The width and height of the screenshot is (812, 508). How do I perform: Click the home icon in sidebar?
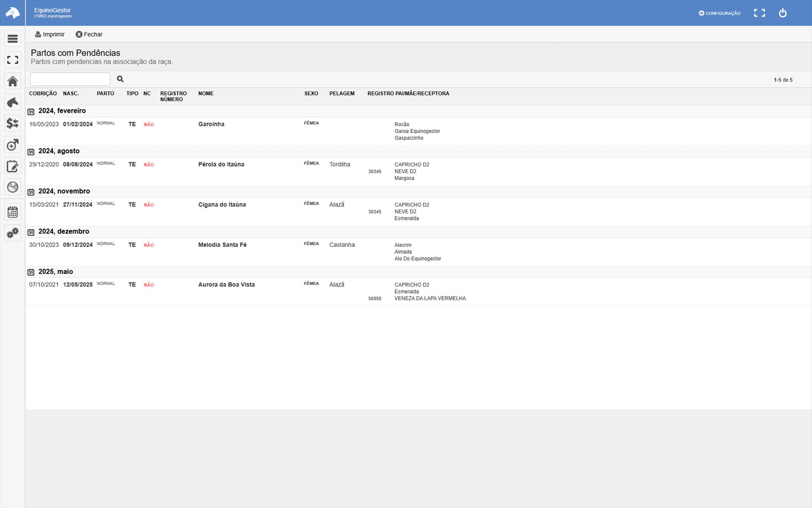tap(13, 81)
